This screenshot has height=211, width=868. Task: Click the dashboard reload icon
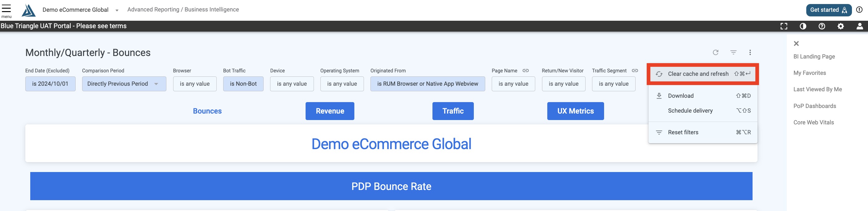coord(716,52)
